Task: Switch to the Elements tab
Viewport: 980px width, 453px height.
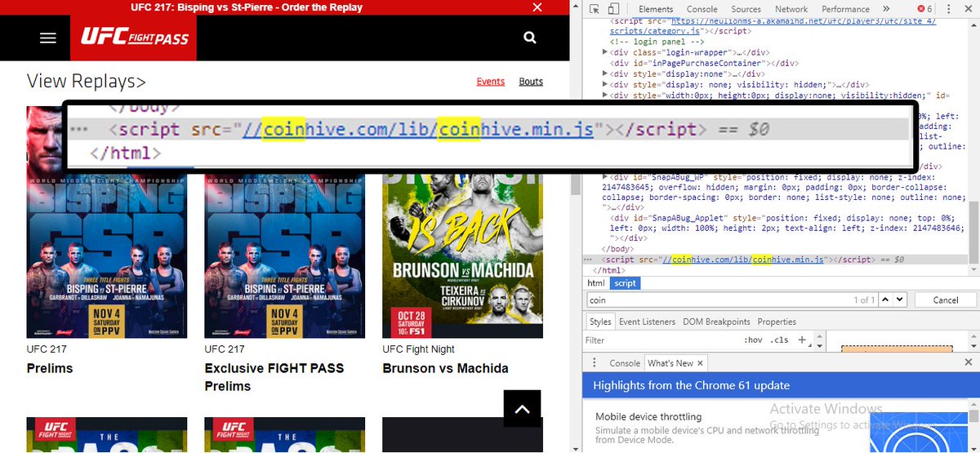Action: [656, 9]
